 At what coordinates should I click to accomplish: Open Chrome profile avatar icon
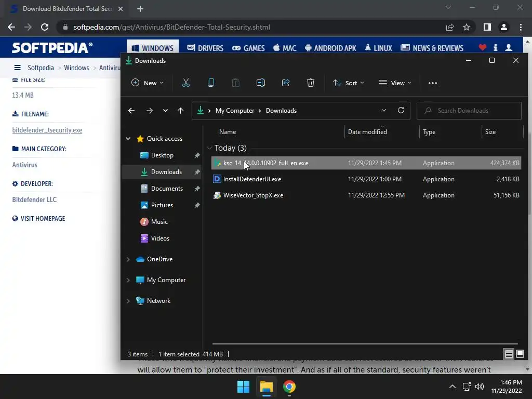click(x=504, y=27)
